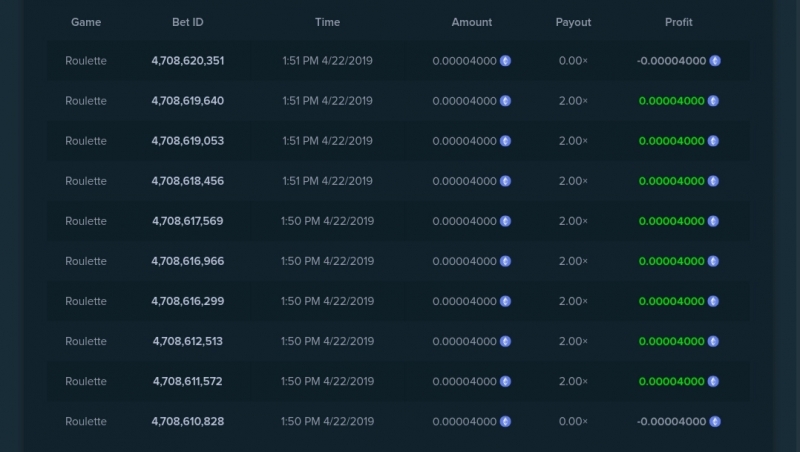Viewport: 800px width, 452px height.
Task: Open bet ID 4,708,610,828
Action: (188, 421)
